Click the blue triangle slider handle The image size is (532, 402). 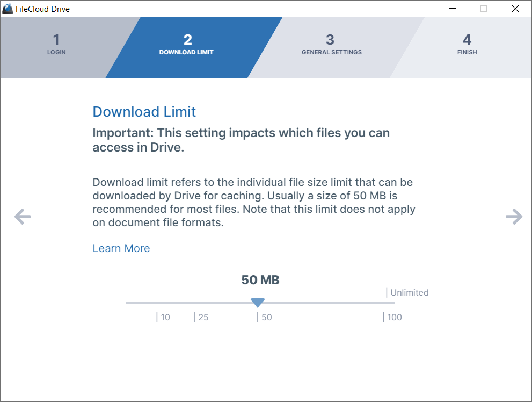[258, 303]
